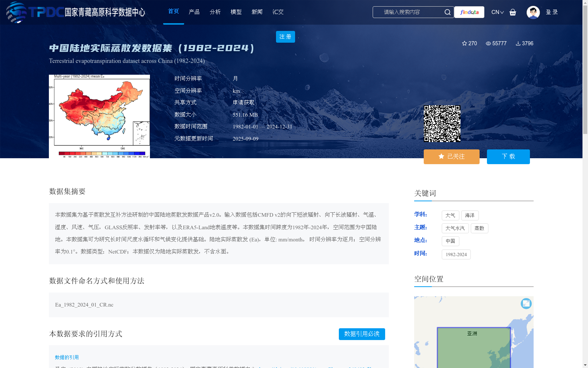Screen dimensions: 588x368
Task: Click the star favorite icon showing 270
Action: tap(465, 43)
